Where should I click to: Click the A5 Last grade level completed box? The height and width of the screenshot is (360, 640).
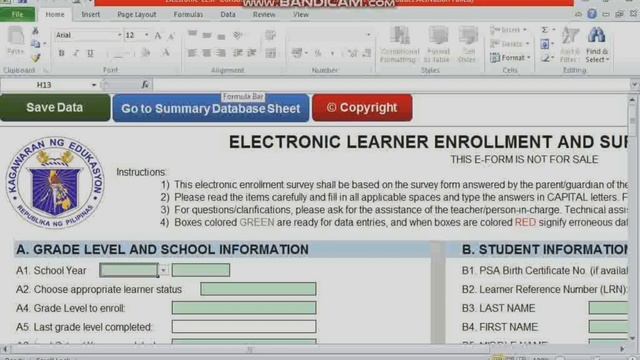[x=244, y=327]
